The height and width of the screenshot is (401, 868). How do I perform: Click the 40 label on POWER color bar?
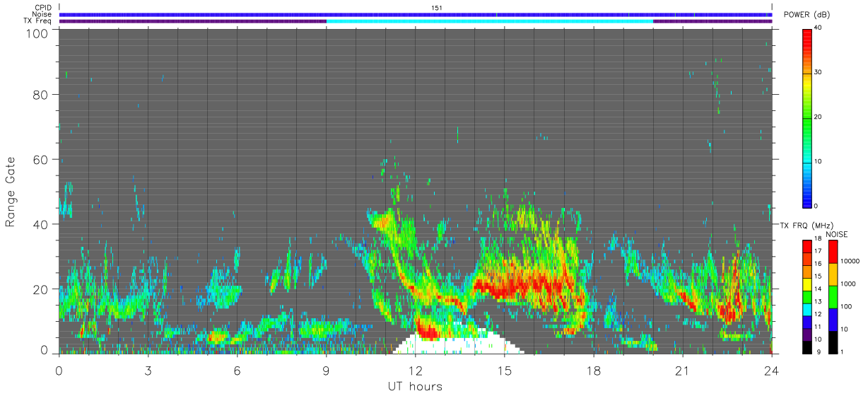817,28
